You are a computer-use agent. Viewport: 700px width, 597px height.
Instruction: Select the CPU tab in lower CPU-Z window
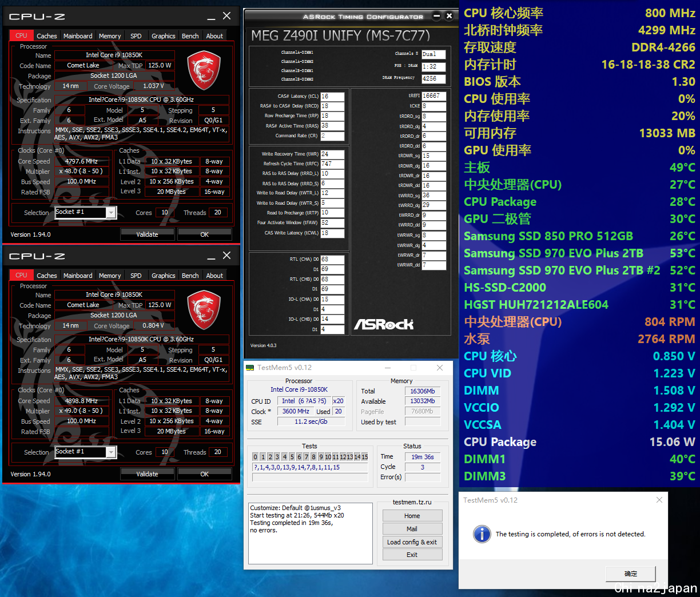[x=22, y=275]
